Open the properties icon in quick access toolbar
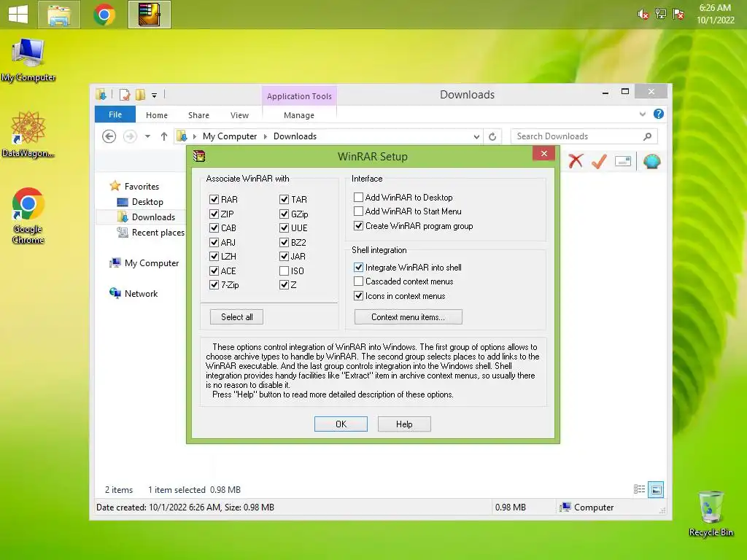747x560 pixels. click(125, 95)
